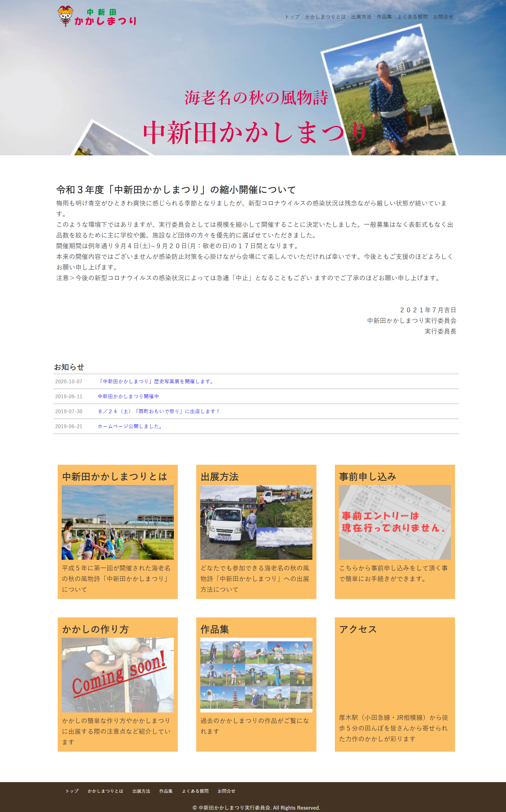
Task: Click the tilted sumo scarecrow hero photo
Action: tap(388, 94)
